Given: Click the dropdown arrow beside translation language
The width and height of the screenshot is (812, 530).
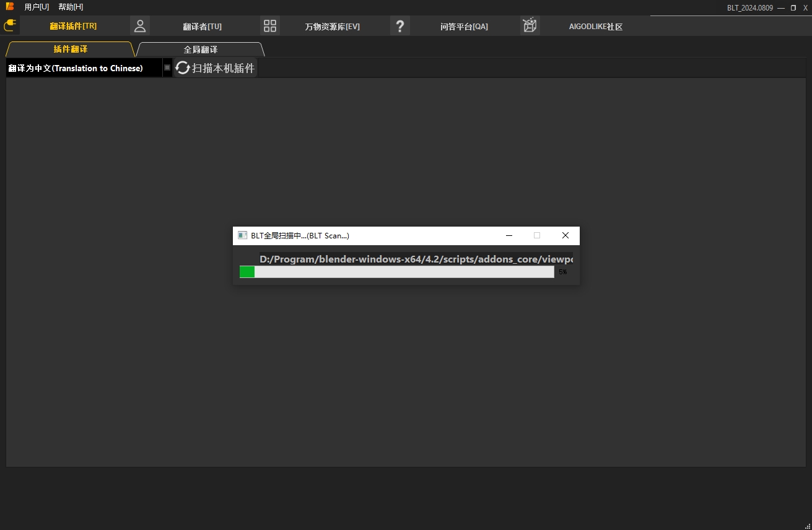Looking at the screenshot, I should (x=167, y=68).
